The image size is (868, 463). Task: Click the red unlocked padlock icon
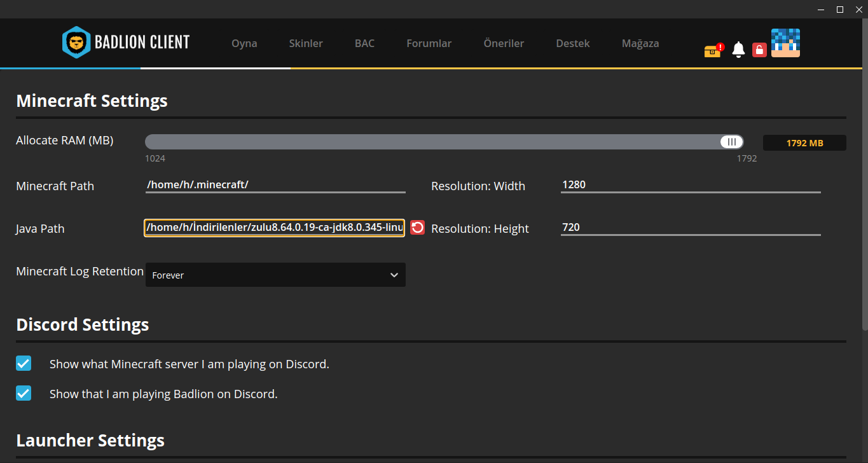tap(759, 50)
